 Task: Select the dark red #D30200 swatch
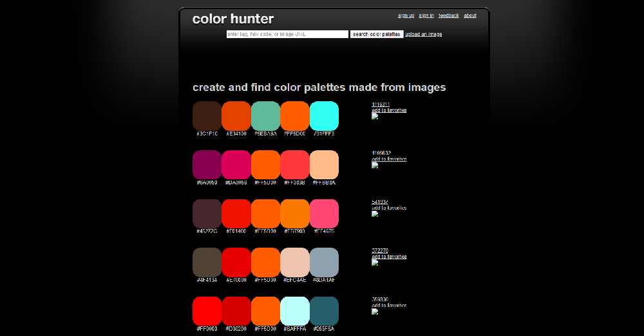236,311
